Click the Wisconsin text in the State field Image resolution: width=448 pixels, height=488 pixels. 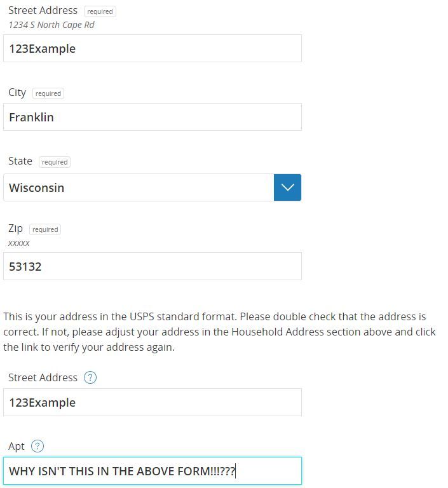click(x=37, y=188)
